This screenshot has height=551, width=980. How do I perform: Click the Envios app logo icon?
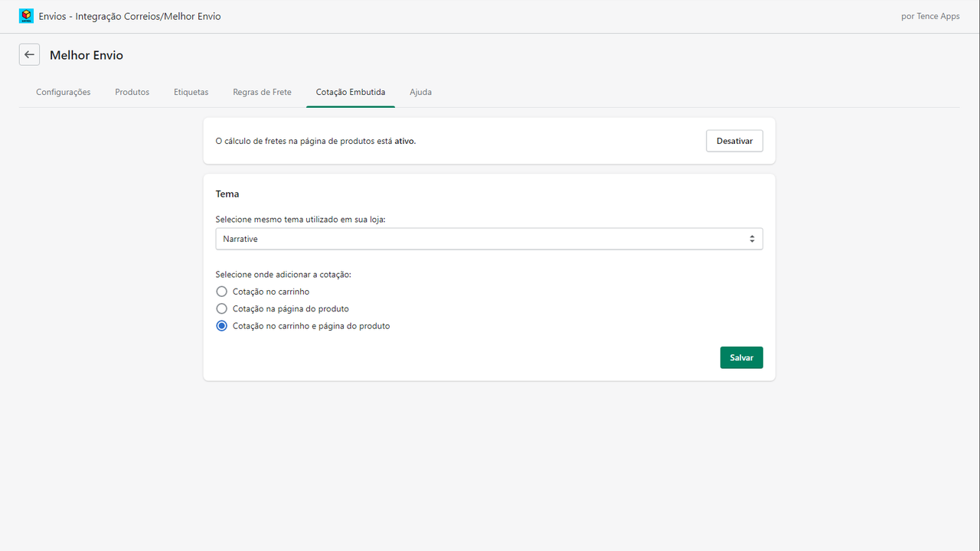[26, 16]
